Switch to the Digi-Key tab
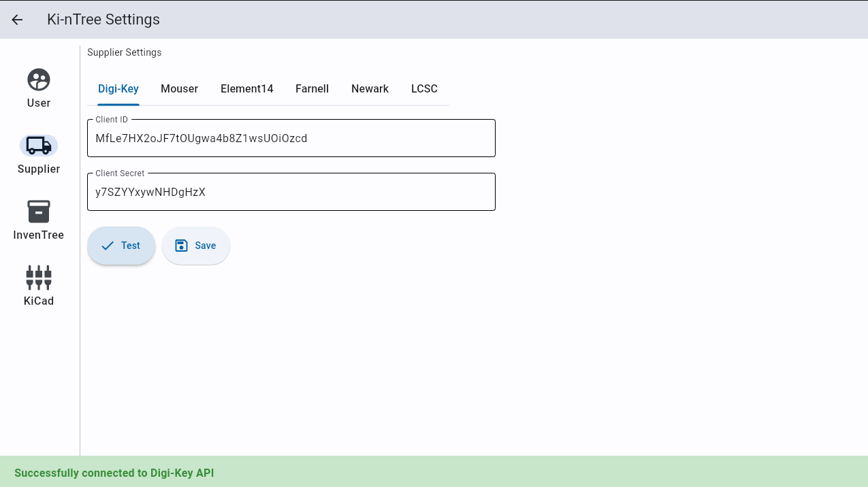The image size is (868, 487). coord(118,89)
